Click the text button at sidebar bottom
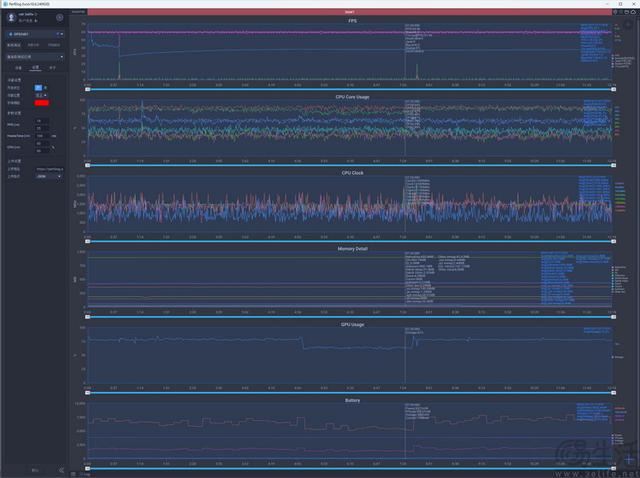Viewport: 640px width, 478px height. pyautogui.click(x=34, y=470)
